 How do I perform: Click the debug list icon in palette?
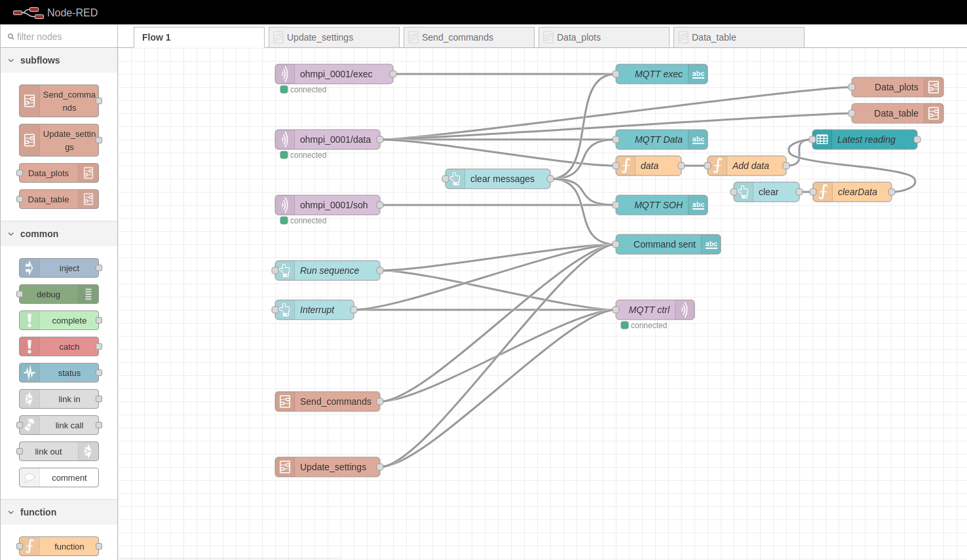[x=88, y=294]
